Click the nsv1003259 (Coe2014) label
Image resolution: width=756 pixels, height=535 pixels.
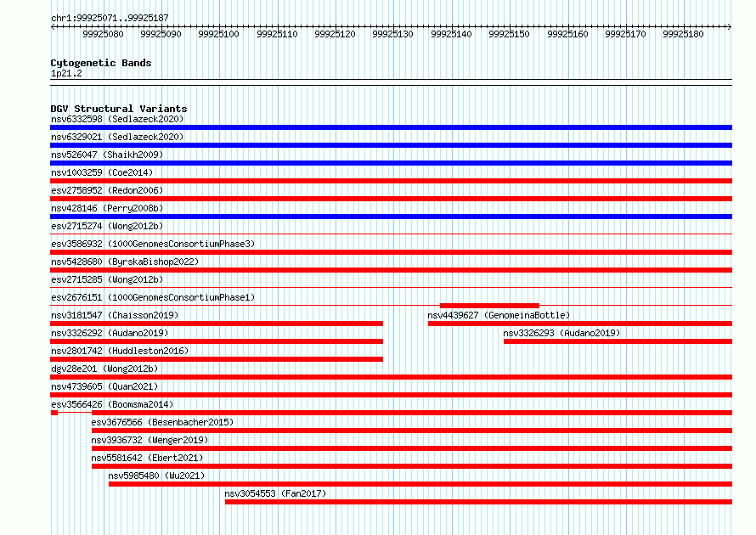[x=102, y=172]
